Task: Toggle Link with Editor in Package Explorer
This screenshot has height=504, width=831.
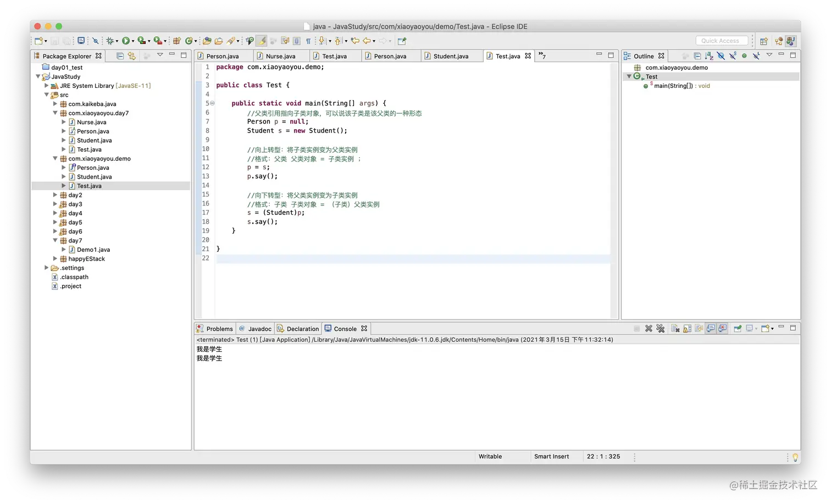Action: coord(132,56)
